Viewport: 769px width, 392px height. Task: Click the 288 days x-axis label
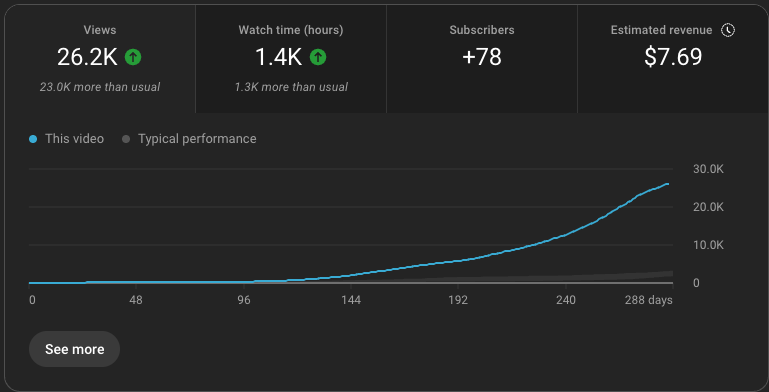pyautogui.click(x=648, y=300)
